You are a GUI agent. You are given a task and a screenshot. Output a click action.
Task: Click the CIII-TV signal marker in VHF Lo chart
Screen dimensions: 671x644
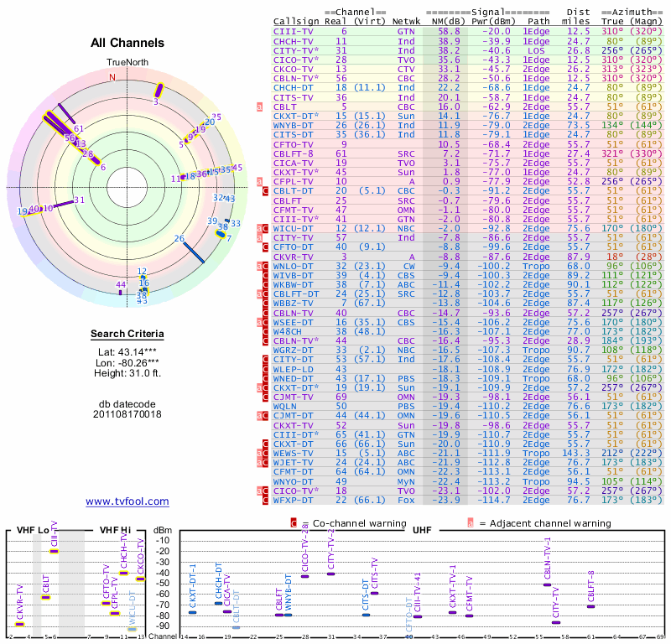pyautogui.click(x=54, y=551)
